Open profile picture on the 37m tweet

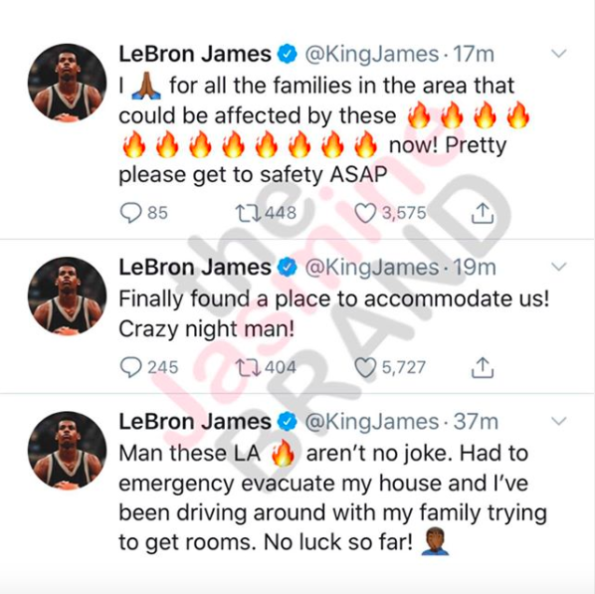tap(67, 451)
